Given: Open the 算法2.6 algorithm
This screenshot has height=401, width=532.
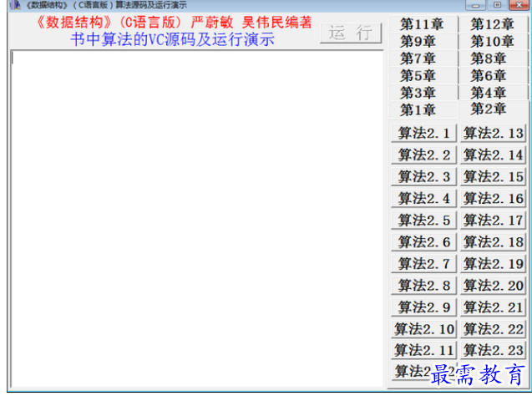Looking at the screenshot, I should tap(423, 242).
